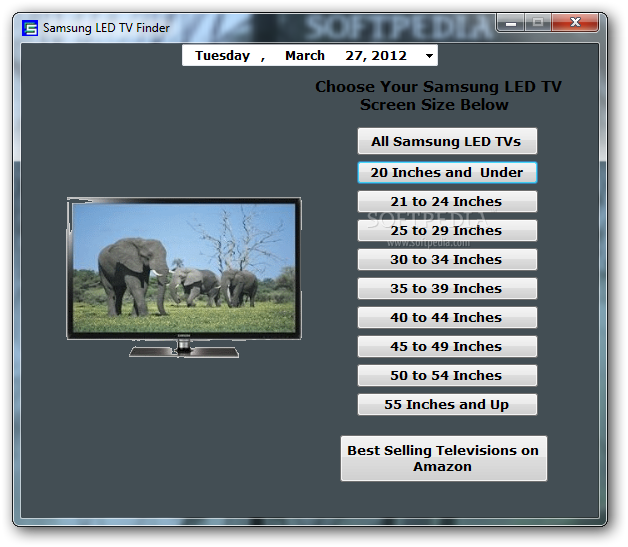Select the year 2012 in the date field
This screenshot has height=547, width=628.
click(389, 55)
